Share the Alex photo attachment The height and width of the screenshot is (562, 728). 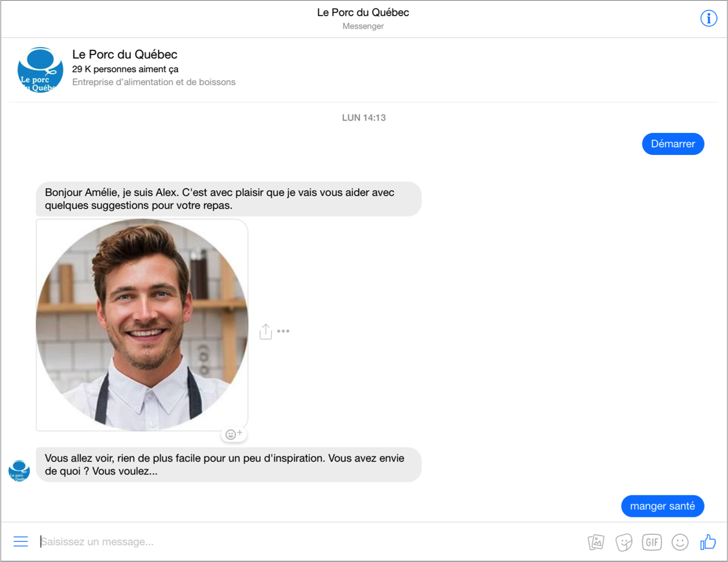[x=266, y=331]
